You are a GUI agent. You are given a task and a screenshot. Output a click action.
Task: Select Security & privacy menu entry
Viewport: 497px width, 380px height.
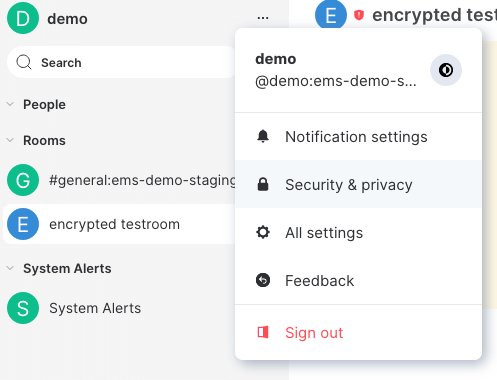[x=358, y=184]
